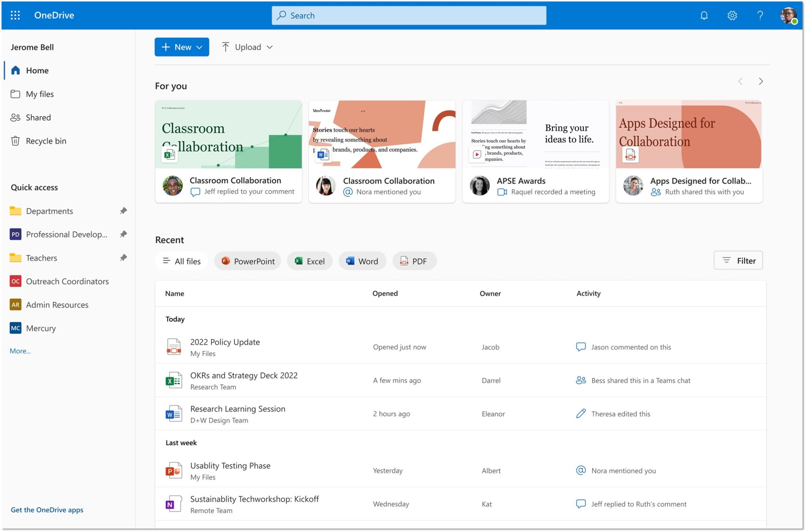
Task: Filter recent files by PowerPoint
Action: [248, 261]
